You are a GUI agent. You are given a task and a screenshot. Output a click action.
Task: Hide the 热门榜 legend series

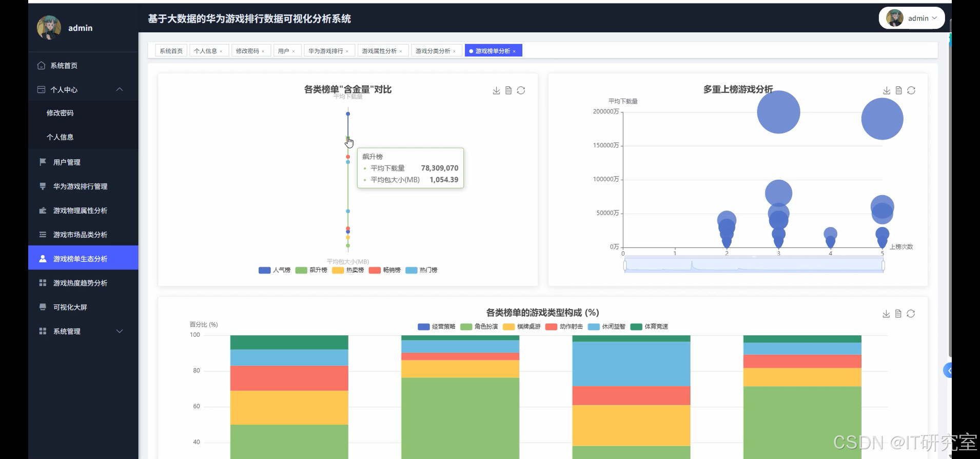pos(421,270)
